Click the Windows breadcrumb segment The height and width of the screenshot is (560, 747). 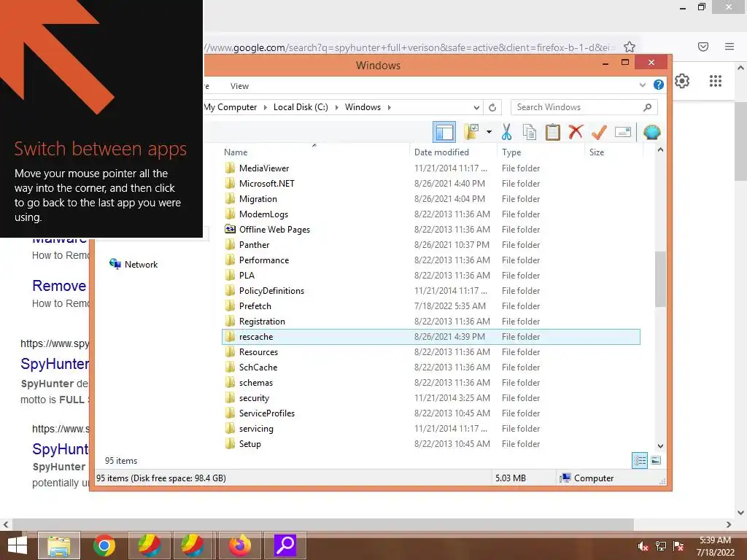363,107
